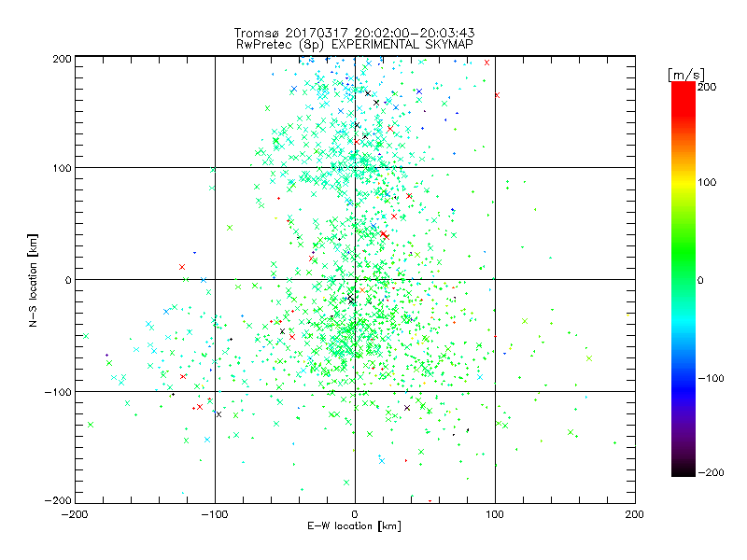Click the plot title 'Tromsø 20170317 20:02:00-20:03:43'
The image size is (747, 560).
(x=354, y=33)
